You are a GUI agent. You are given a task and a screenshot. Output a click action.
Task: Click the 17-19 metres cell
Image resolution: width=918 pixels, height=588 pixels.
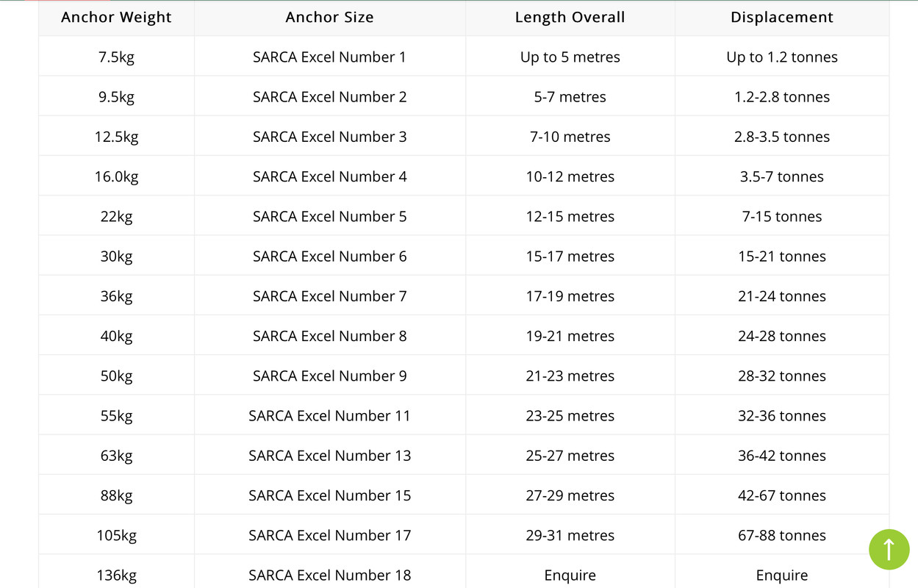570,295
